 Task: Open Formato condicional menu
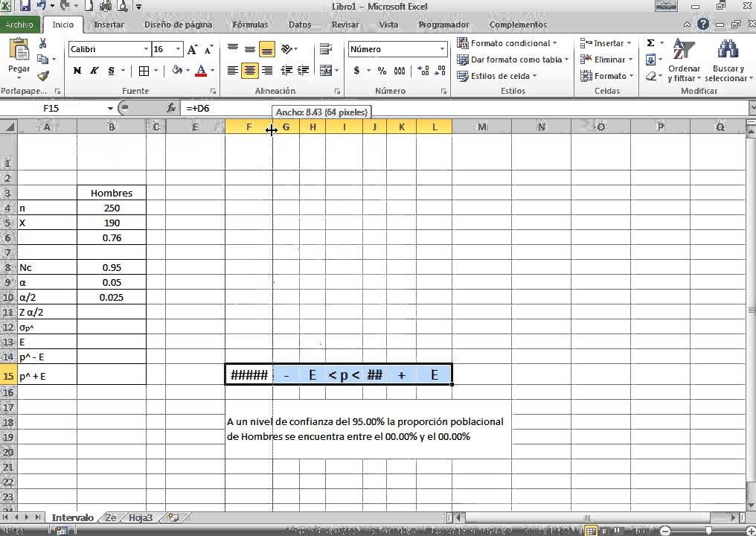tap(506, 43)
